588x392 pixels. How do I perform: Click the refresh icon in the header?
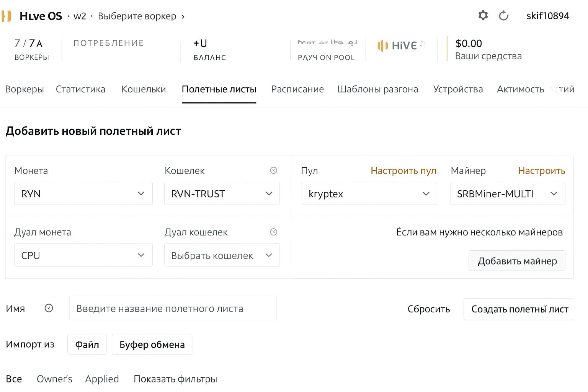click(x=504, y=16)
